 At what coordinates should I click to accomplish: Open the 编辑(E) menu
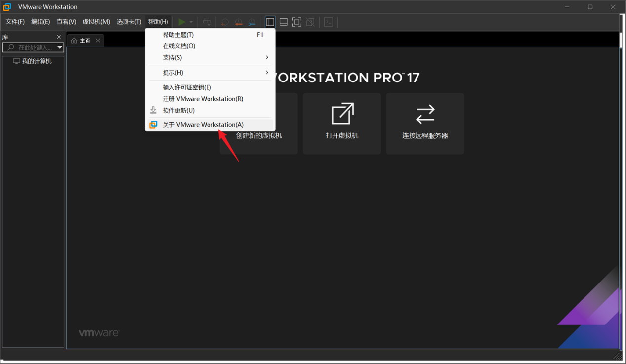[x=41, y=22]
